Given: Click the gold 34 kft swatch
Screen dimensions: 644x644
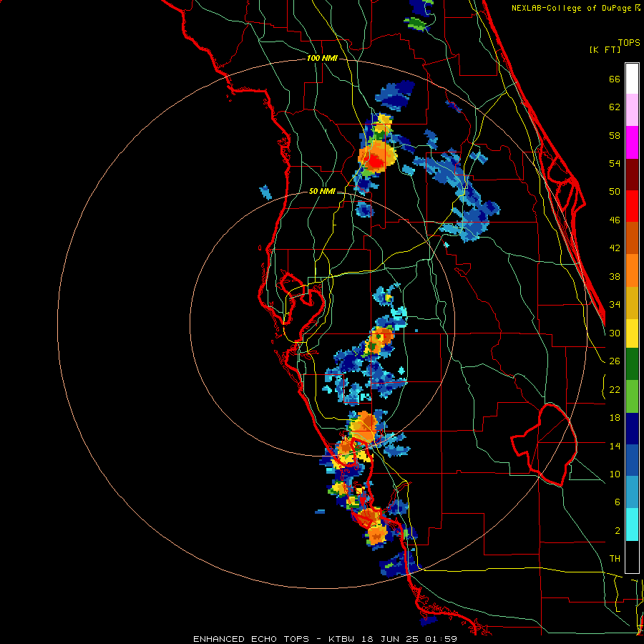Looking at the screenshot, I should tap(632, 303).
